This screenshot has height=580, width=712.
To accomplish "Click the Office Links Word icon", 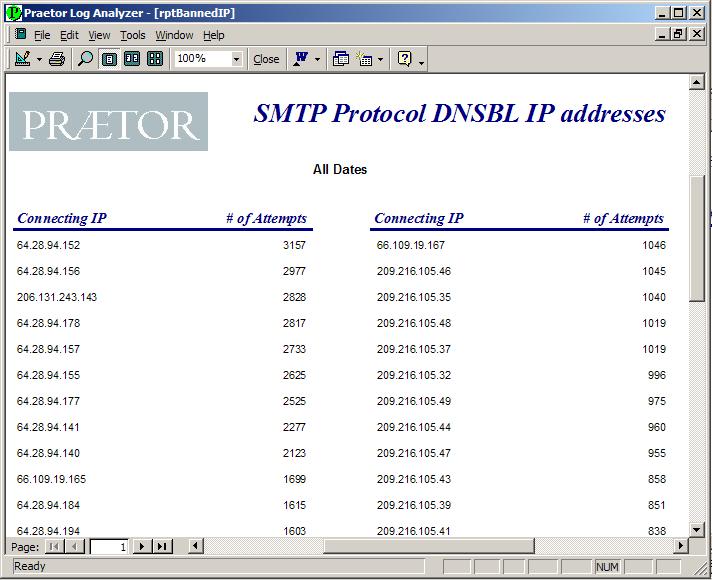I will [x=301, y=59].
